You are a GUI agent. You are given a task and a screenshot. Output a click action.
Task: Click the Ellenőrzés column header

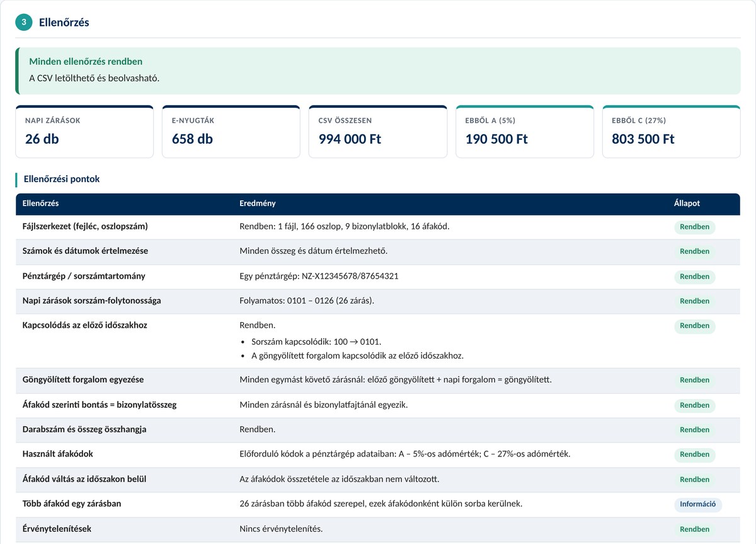pyautogui.click(x=40, y=204)
